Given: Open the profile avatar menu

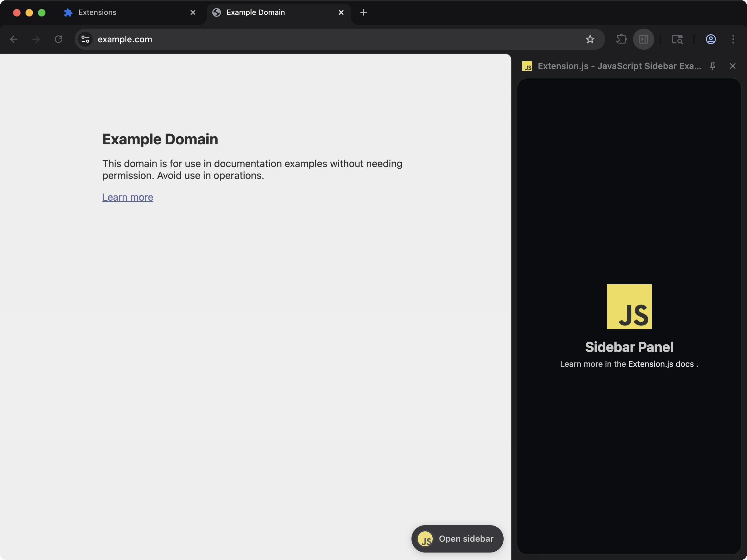Looking at the screenshot, I should tap(711, 39).
